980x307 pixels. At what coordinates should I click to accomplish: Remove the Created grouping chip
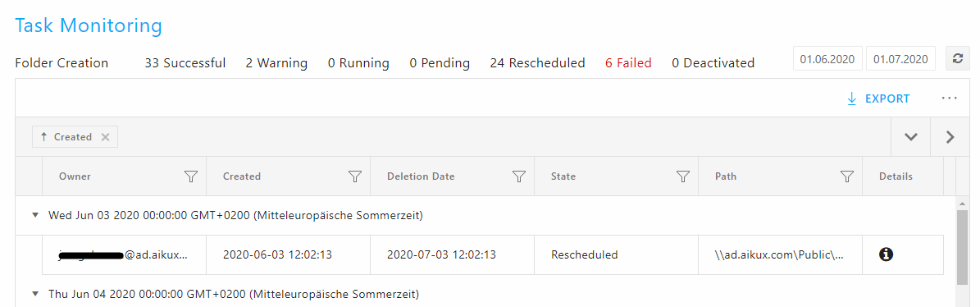point(106,137)
